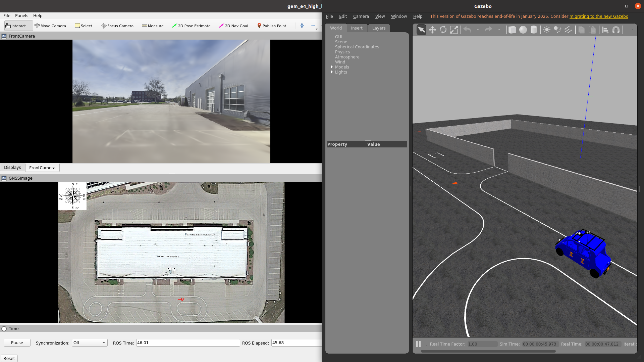Add a directional light in Gazebo
Image resolution: width=644 pixels, height=362 pixels.
pos(568,30)
